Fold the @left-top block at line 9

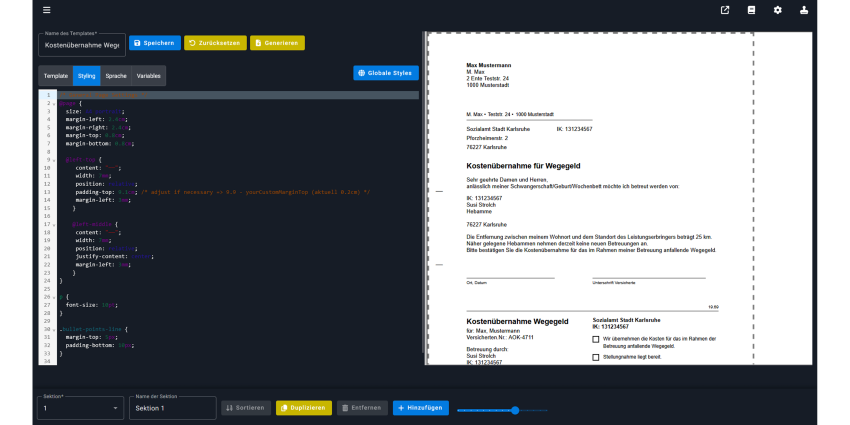[54, 160]
